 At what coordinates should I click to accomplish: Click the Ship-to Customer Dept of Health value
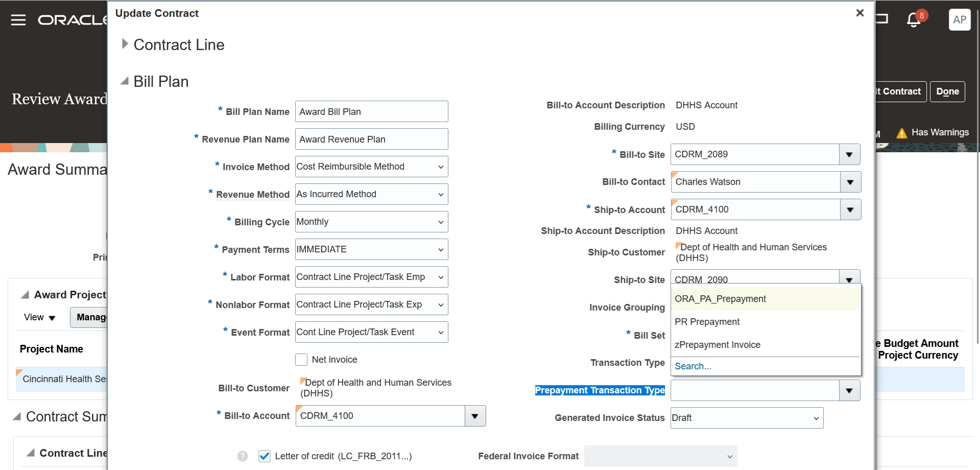pos(751,252)
